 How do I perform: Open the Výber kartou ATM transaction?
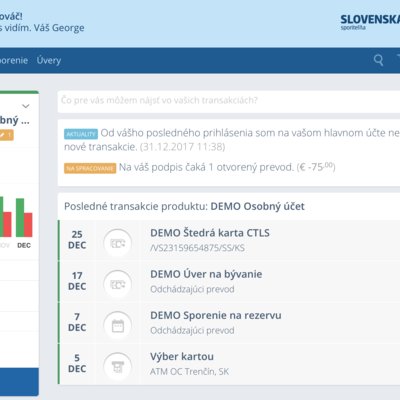[x=229, y=364]
